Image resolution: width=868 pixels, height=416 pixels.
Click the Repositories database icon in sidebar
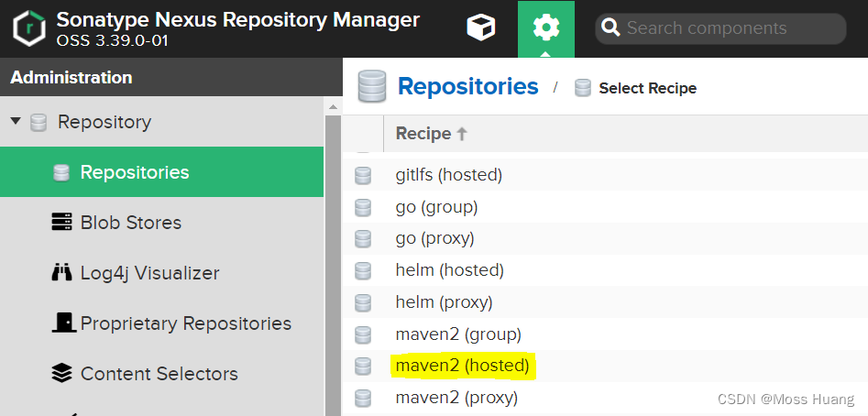click(60, 172)
